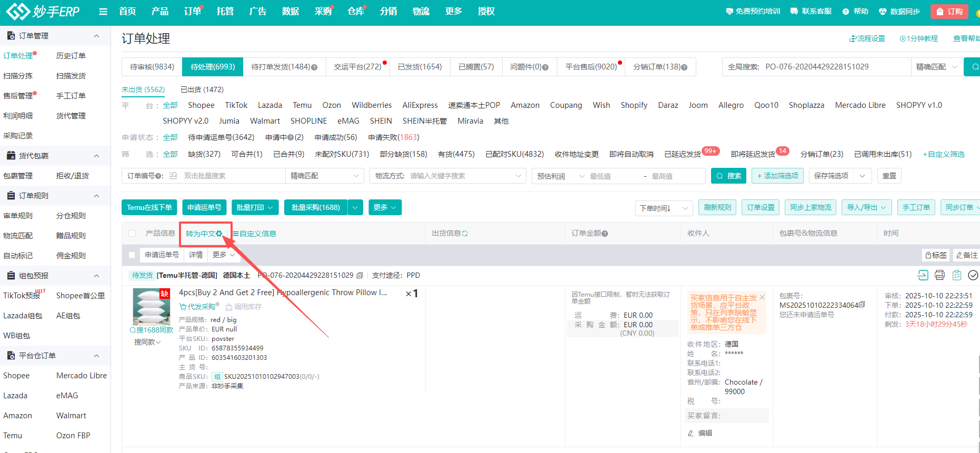Viewport: 980px width, 453px height.
Task: Click the 数据同步 sync icon
Action: 883,12
